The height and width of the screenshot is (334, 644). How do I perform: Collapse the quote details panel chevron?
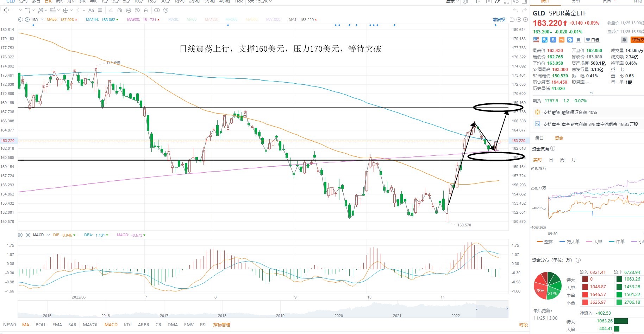pyautogui.click(x=591, y=93)
